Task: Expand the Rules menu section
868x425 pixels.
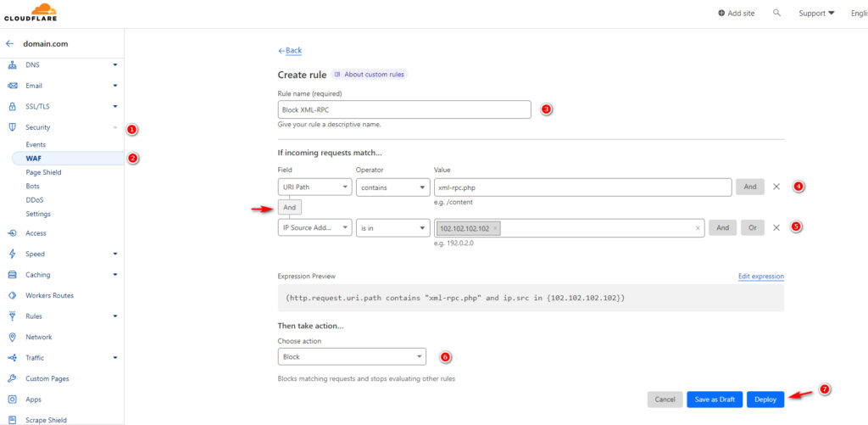Action: pyautogui.click(x=115, y=316)
